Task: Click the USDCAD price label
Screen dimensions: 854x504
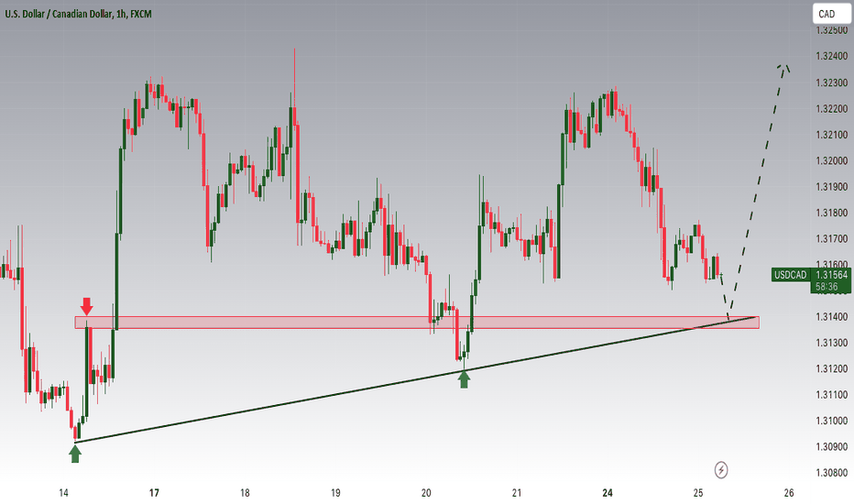Action: (x=790, y=275)
